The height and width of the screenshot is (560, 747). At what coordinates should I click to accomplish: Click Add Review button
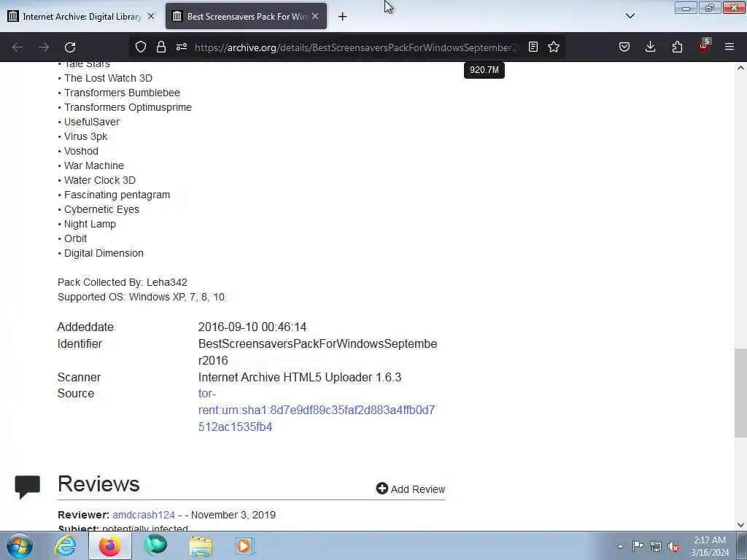[410, 489]
